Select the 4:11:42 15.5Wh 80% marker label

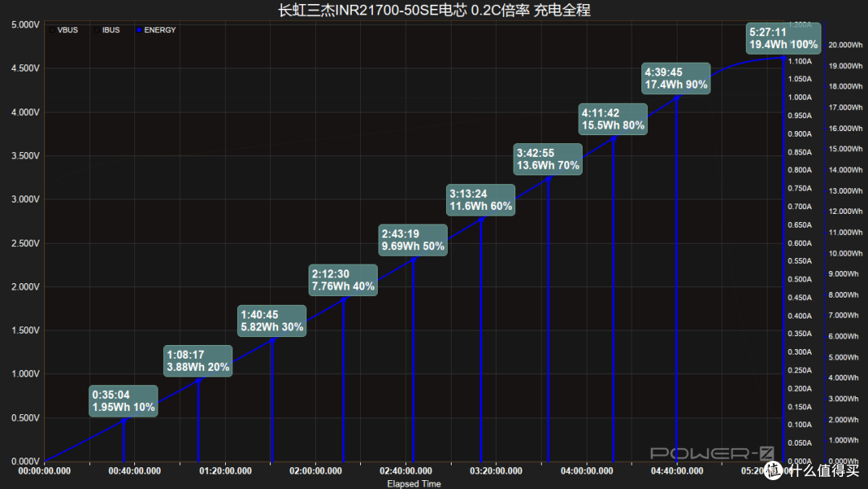(612, 119)
